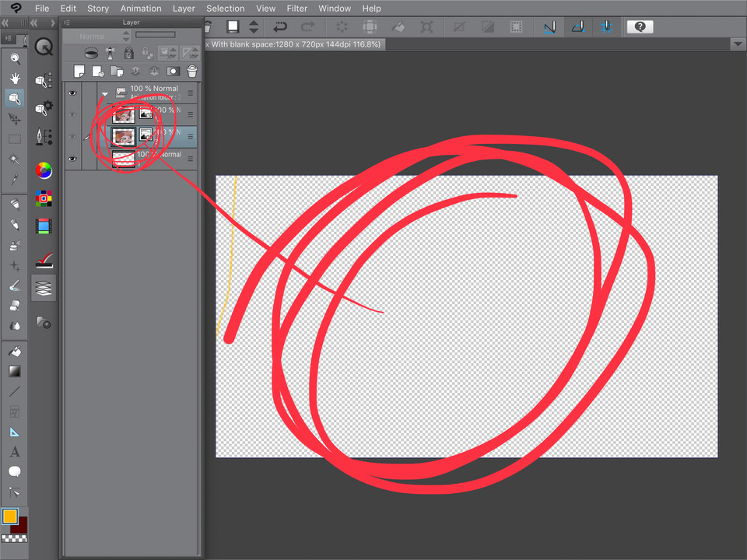The width and height of the screenshot is (747, 560).
Task: Show the second cel layer visibility
Action: click(x=72, y=137)
